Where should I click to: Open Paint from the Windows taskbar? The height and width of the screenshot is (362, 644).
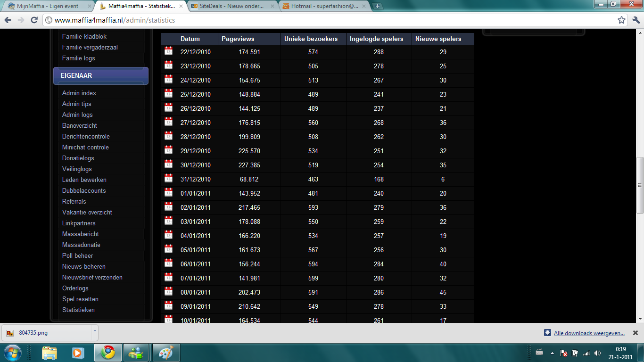pos(166,353)
